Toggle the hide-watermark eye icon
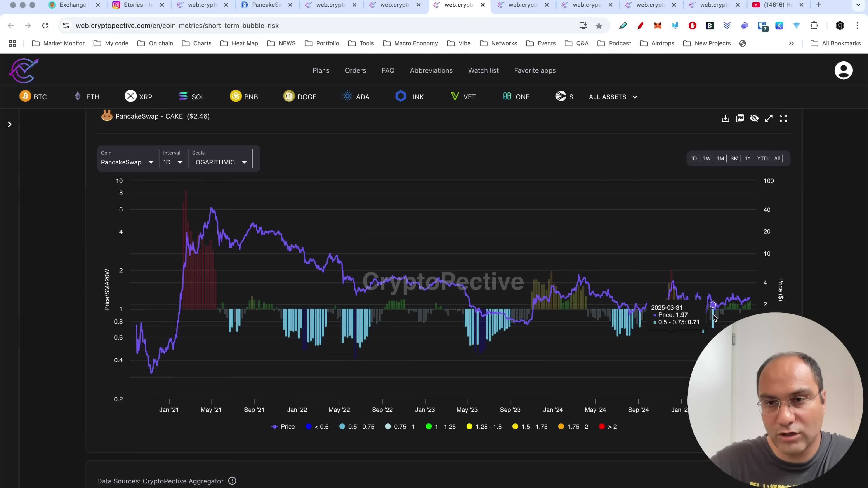The image size is (868, 488). coord(754,119)
